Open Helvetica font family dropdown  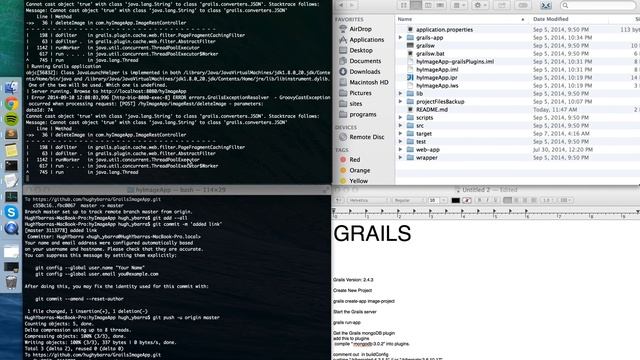coord(367,200)
